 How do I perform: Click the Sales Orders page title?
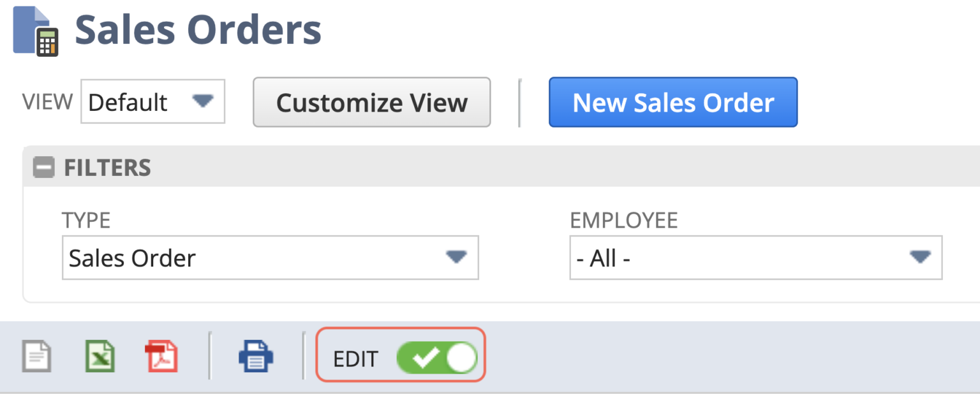pos(198,29)
